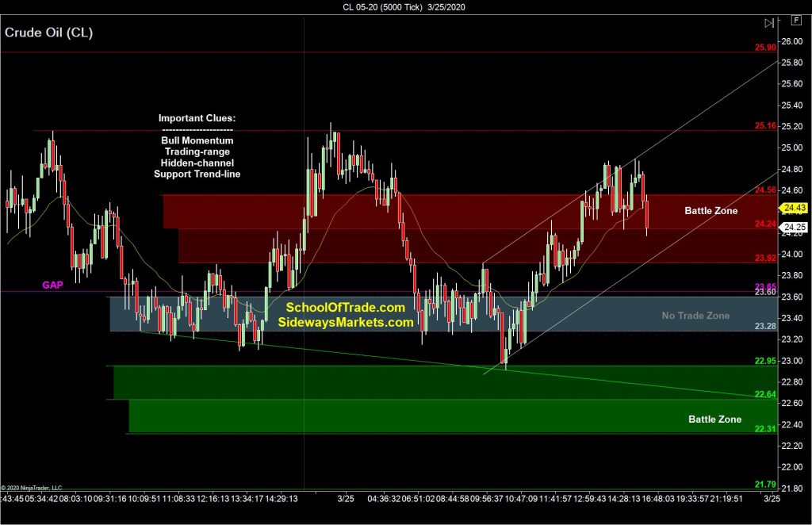Click the SidewaysMarkets.com text

click(346, 322)
